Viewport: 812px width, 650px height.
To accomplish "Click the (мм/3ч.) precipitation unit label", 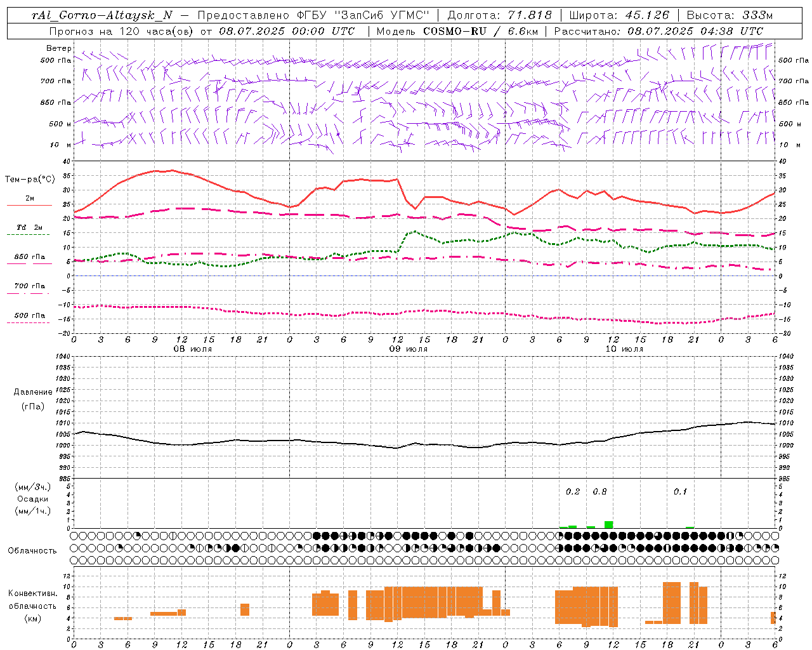I will (x=33, y=487).
